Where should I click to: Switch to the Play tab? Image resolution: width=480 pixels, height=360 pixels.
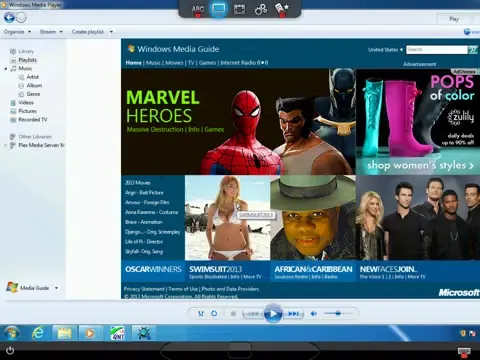pos(454,19)
